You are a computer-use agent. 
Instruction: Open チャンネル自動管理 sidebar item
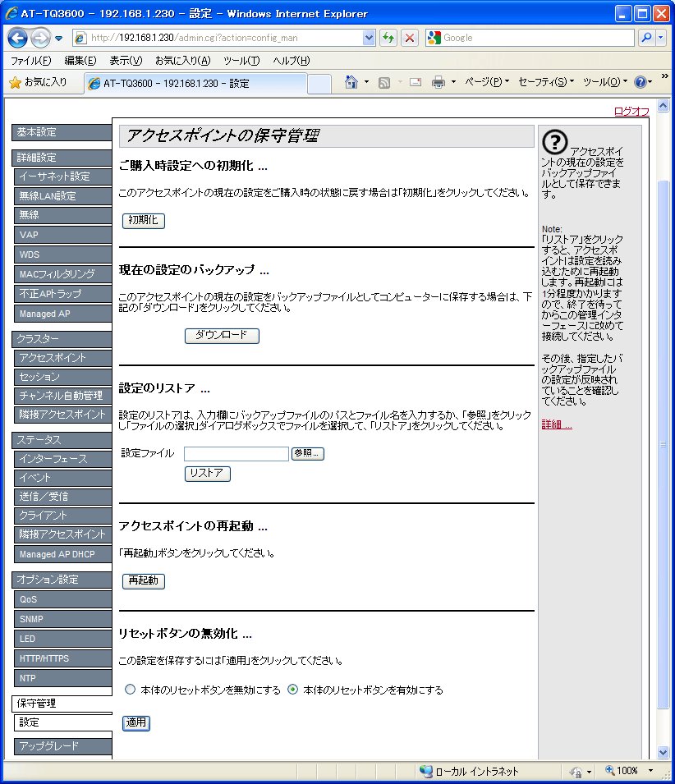(62, 396)
